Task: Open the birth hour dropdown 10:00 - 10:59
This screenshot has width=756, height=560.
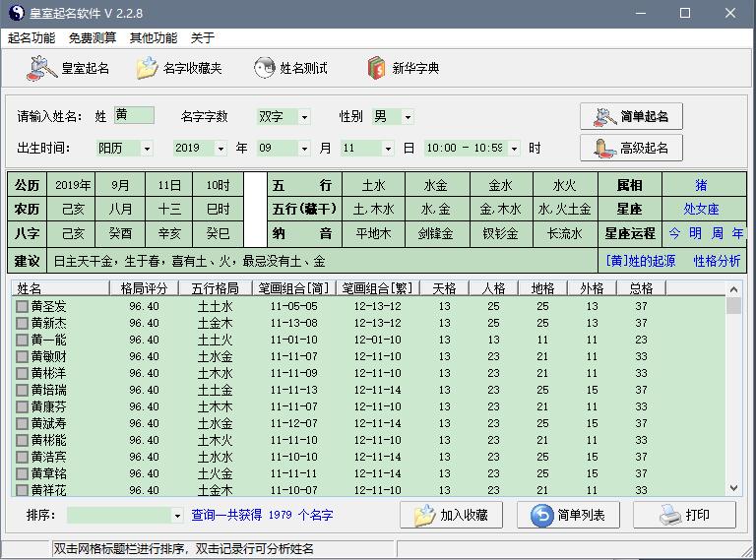Action: 515,149
